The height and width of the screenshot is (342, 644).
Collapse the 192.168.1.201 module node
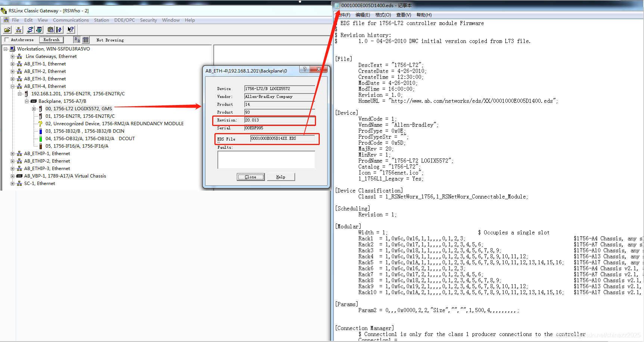[19, 94]
